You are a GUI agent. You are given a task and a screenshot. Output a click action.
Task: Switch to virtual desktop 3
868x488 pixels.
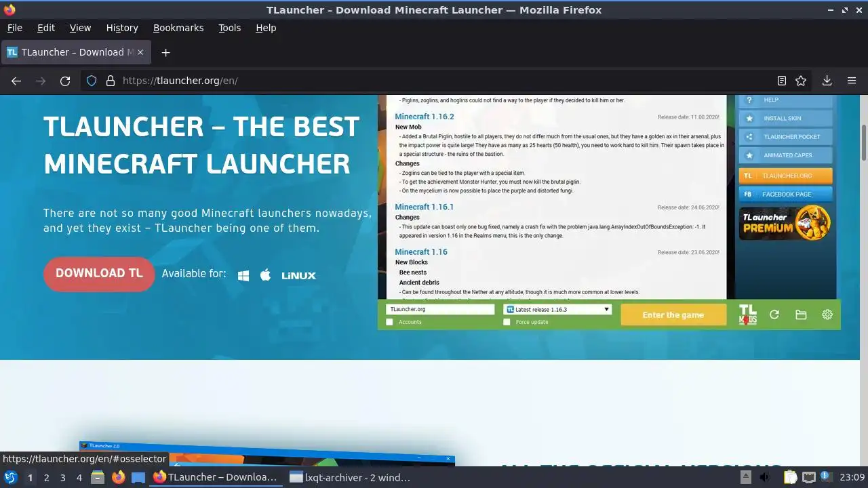(x=62, y=478)
